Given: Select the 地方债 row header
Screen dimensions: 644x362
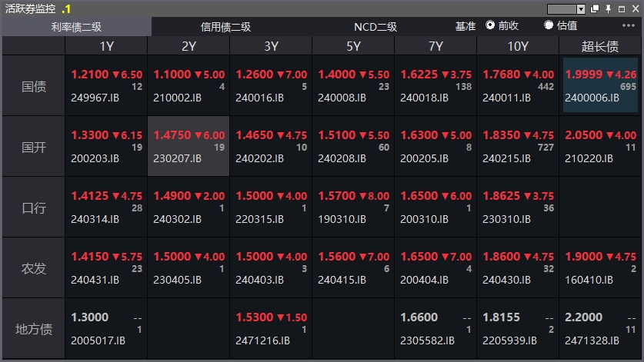Looking at the screenshot, I should (33, 329).
